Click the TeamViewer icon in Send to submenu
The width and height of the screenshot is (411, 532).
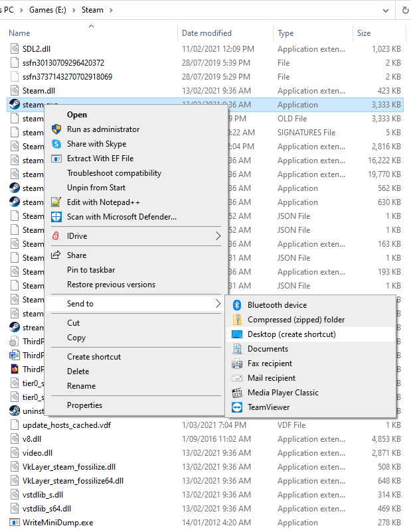click(237, 407)
